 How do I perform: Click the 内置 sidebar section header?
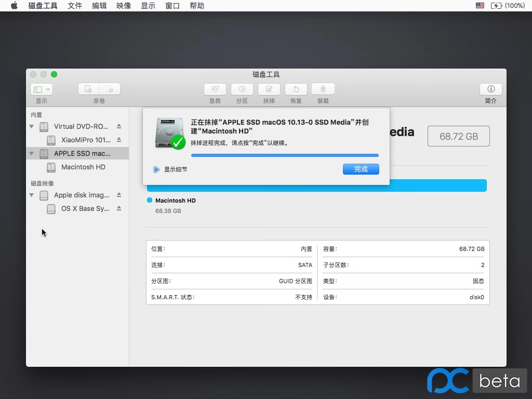36,115
